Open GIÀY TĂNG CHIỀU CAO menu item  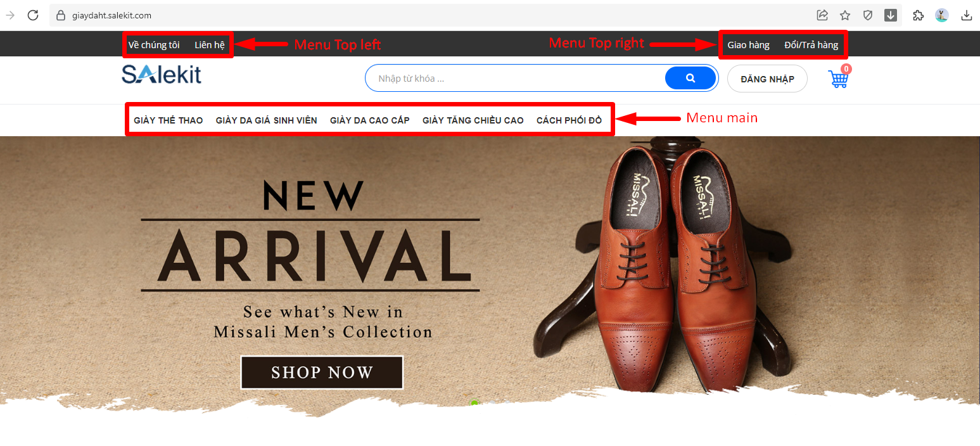(473, 120)
